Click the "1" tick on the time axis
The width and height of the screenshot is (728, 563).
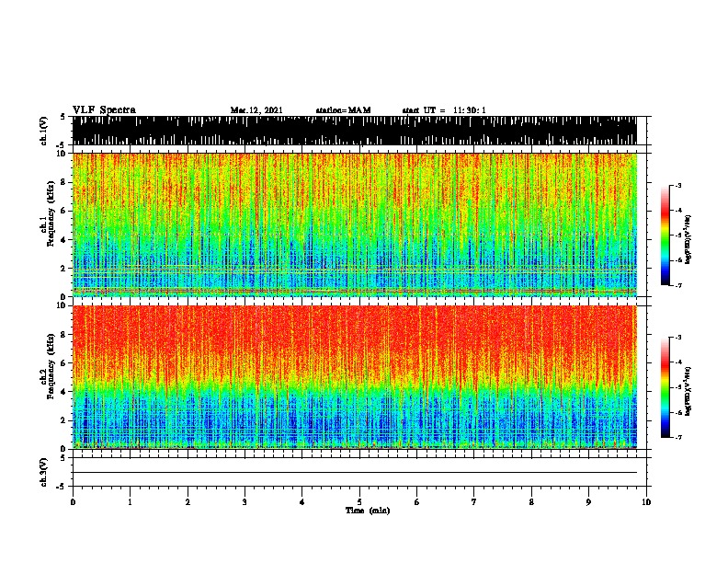(x=130, y=502)
